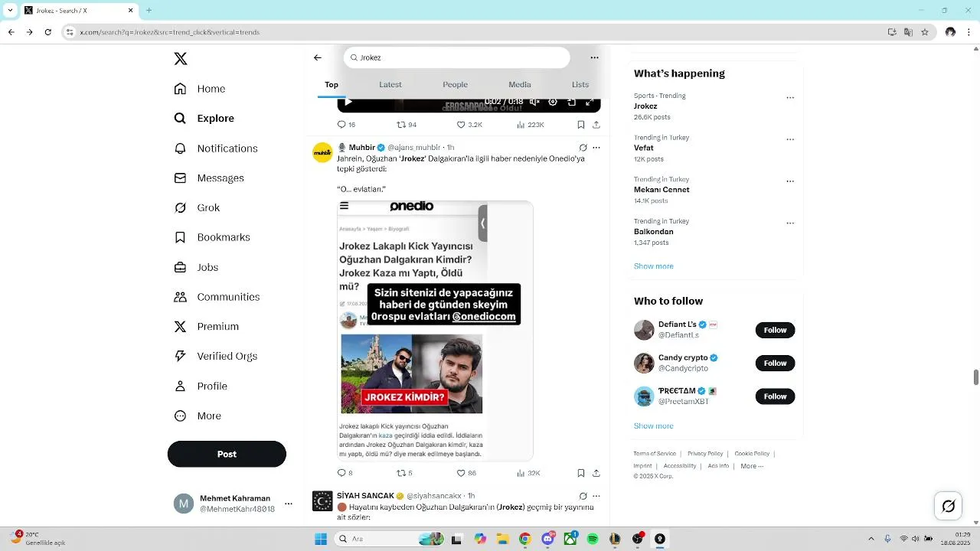Open account menu for Mehmet Kahraman
This screenshot has height=551, width=980.
tap(234, 504)
